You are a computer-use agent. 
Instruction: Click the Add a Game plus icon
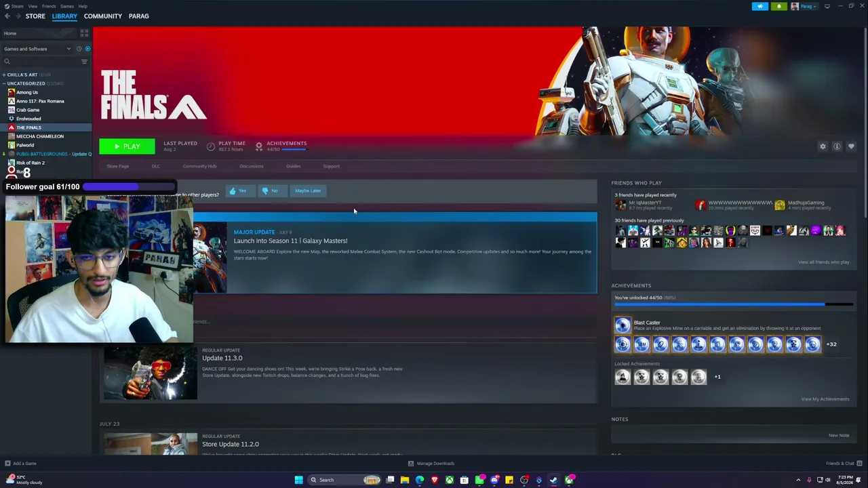click(x=7, y=464)
